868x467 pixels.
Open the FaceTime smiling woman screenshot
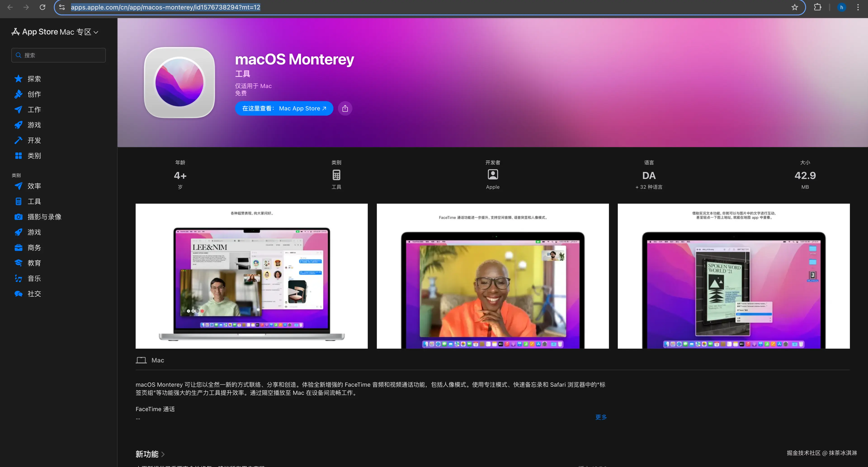point(493,276)
